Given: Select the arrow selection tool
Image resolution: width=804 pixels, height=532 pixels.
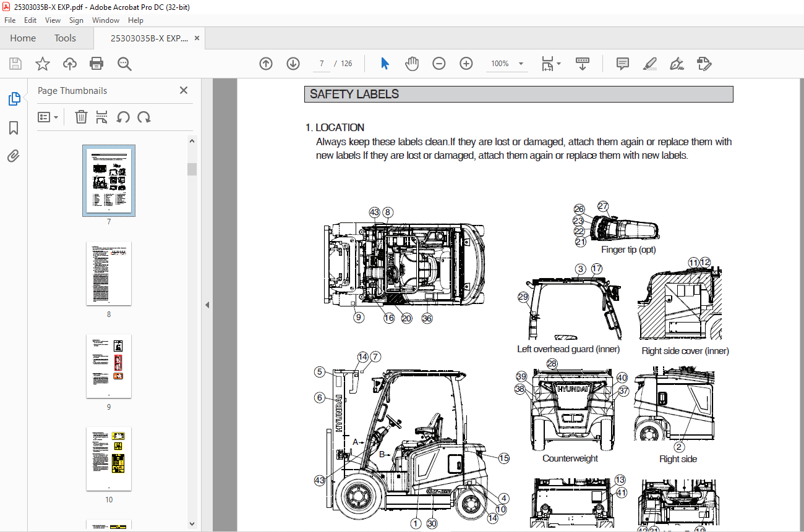Looking at the screenshot, I should [x=385, y=64].
